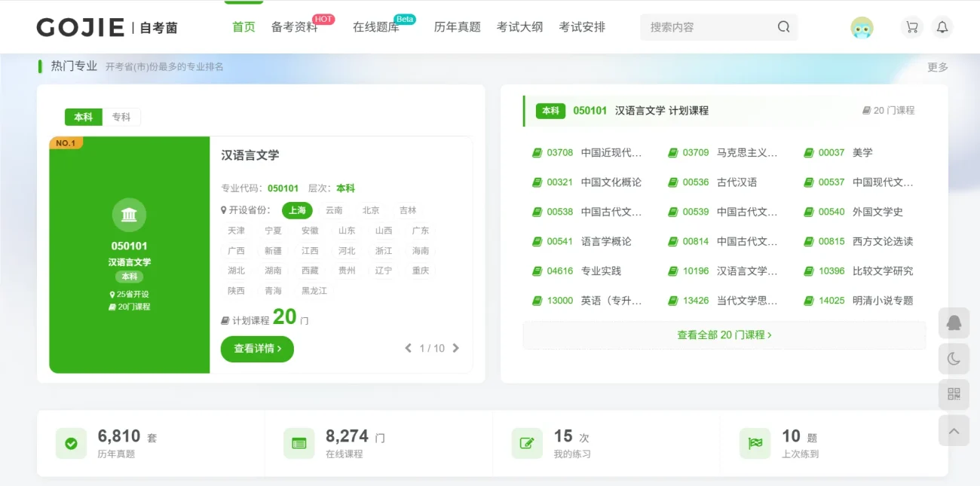The width and height of the screenshot is (980, 486).
Task: Expand 更多 for hot majors
Action: click(938, 67)
